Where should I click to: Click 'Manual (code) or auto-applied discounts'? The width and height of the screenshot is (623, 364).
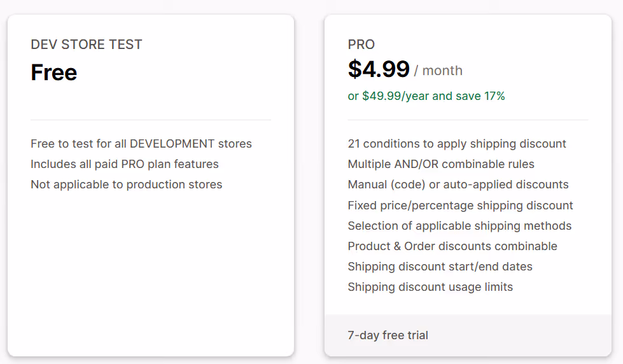[458, 185]
